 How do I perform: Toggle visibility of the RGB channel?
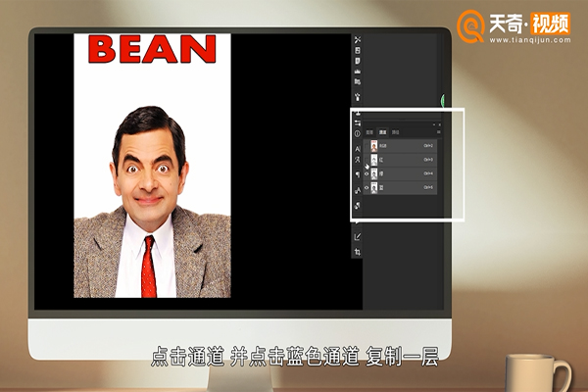tap(367, 146)
